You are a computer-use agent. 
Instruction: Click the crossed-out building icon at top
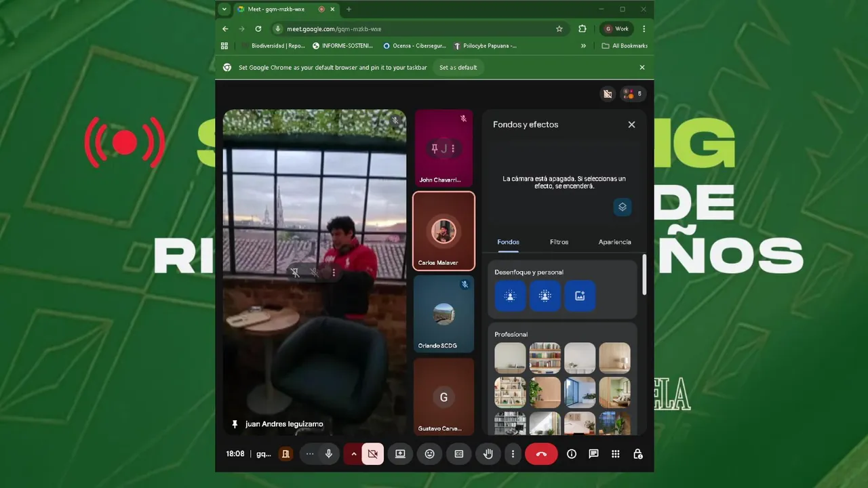(608, 94)
